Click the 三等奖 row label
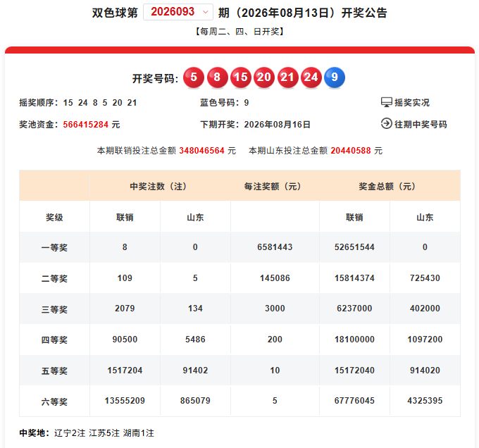This screenshot has height=448, width=479. click(54, 309)
